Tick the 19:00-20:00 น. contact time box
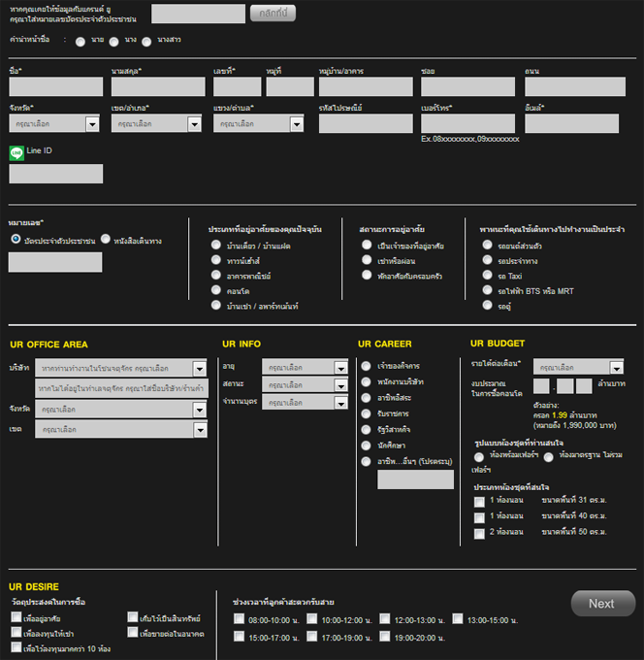 (384, 637)
